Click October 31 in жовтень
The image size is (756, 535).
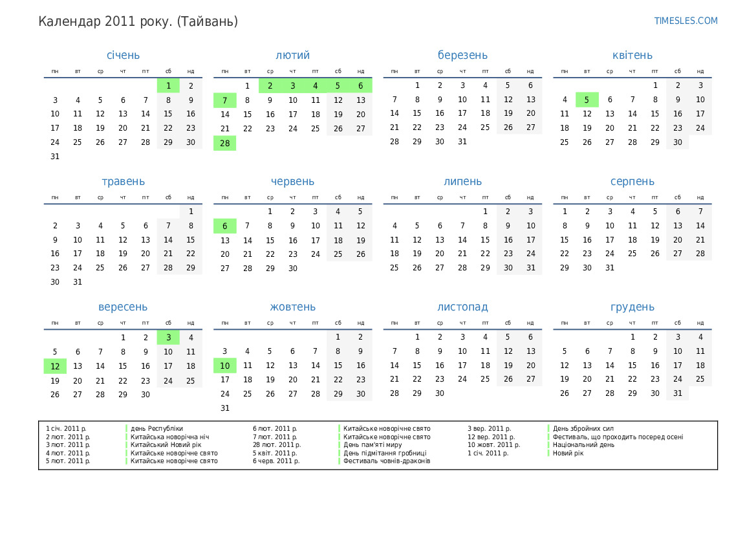coord(224,408)
